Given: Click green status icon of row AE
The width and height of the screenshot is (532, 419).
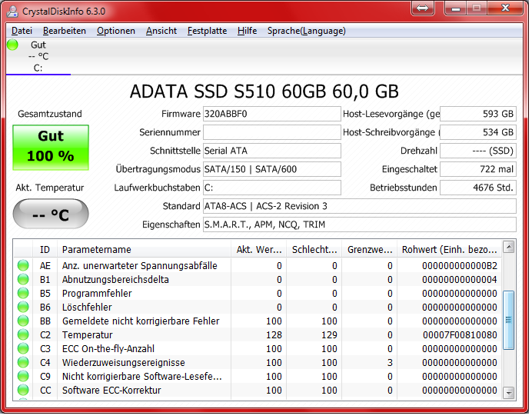Looking at the screenshot, I should click(x=23, y=265).
